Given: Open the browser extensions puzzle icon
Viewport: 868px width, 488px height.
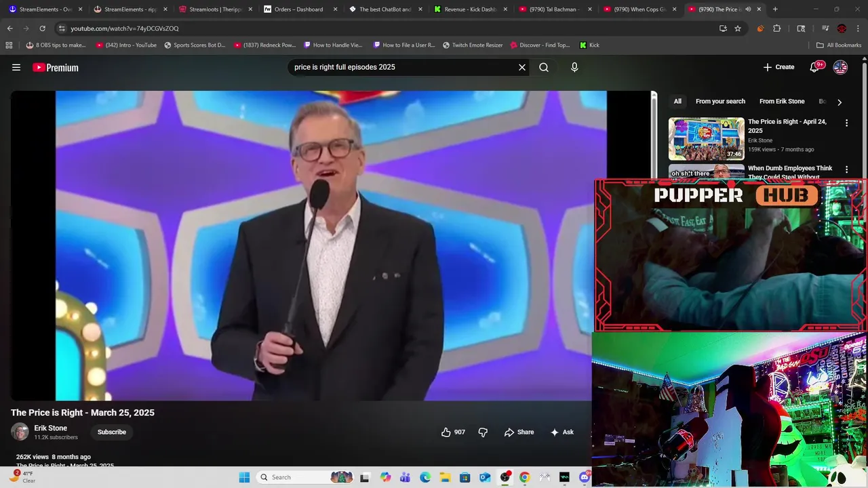Looking at the screenshot, I should click(777, 28).
